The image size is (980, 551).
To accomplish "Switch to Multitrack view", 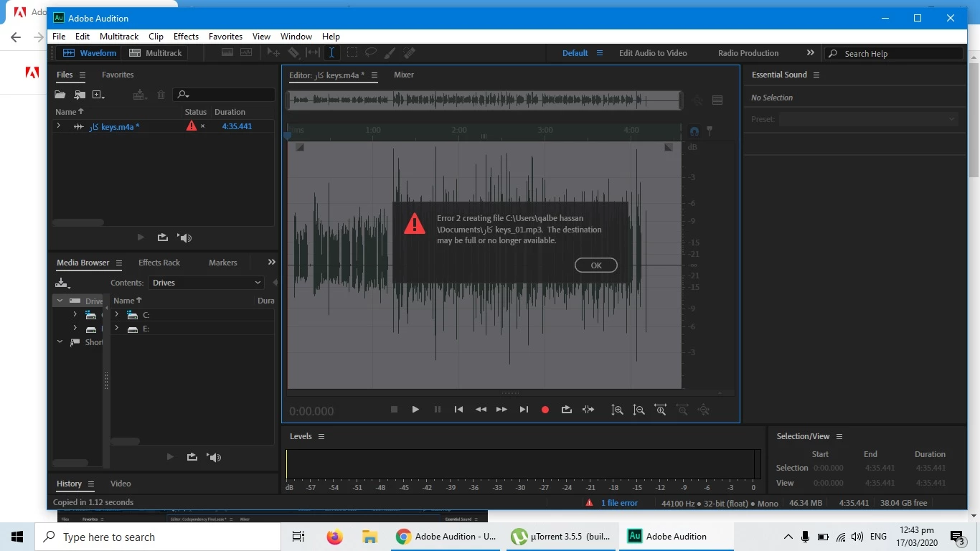I will point(156,53).
